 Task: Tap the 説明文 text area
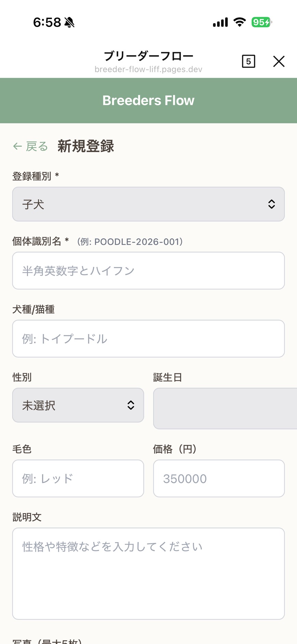[148, 574]
